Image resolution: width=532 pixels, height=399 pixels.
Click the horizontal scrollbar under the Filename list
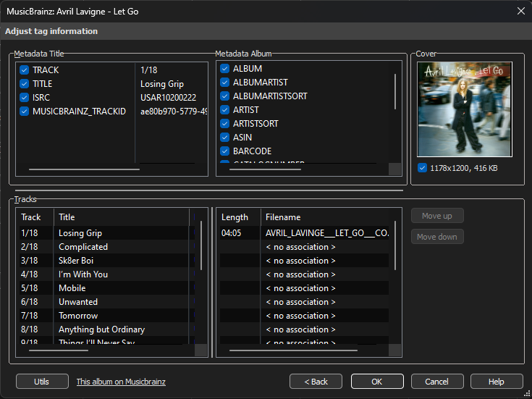pyautogui.click(x=293, y=350)
